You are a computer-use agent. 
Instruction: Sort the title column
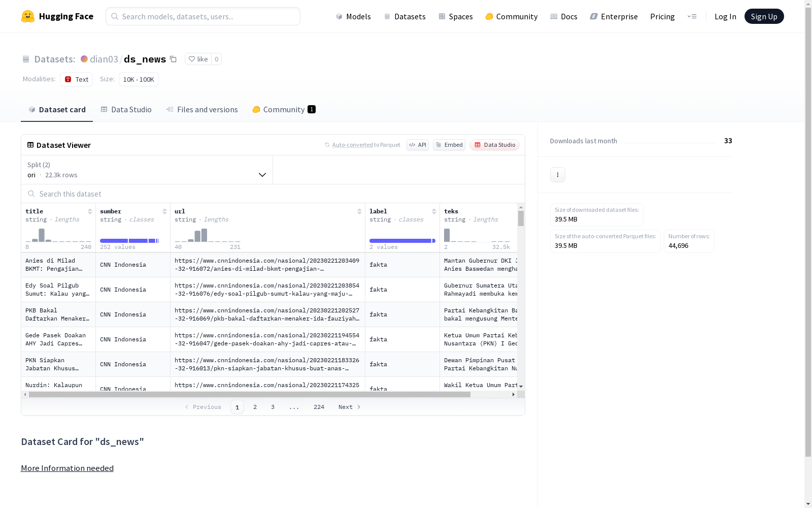[x=90, y=211]
